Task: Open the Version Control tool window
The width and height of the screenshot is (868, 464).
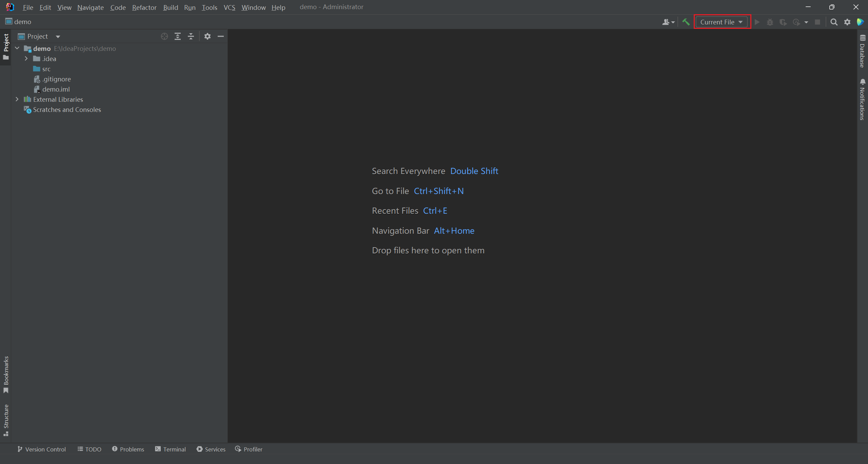Action: 42,449
